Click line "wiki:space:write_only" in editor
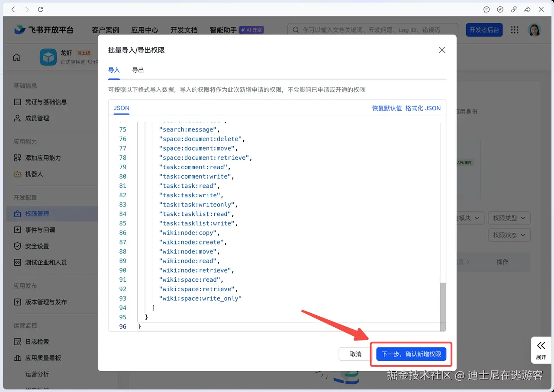The height and width of the screenshot is (392, 554). click(x=200, y=299)
